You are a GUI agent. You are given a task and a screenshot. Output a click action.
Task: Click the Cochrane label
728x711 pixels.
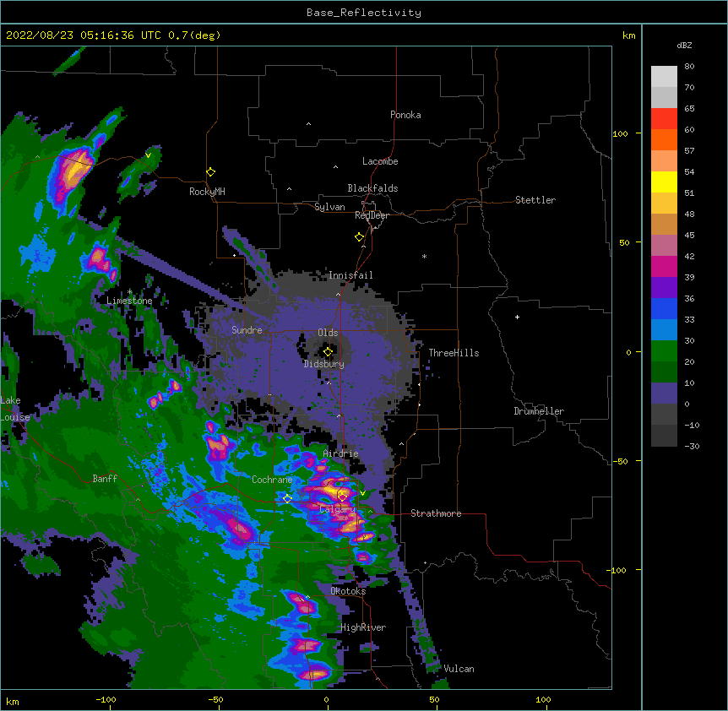[x=272, y=480]
